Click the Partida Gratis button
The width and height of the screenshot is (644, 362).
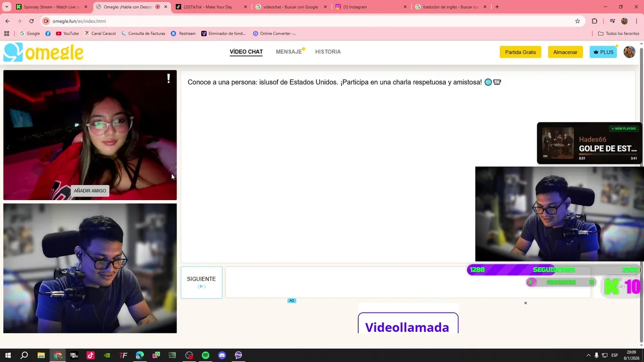[520, 52]
